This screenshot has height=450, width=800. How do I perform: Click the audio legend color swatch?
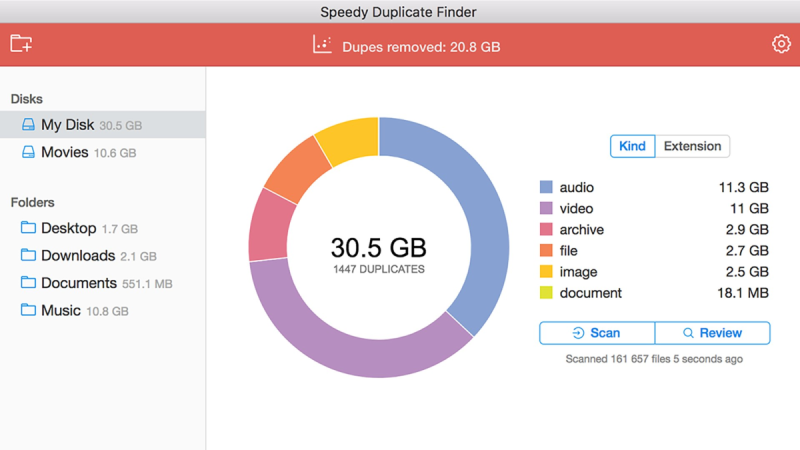pos(546,187)
